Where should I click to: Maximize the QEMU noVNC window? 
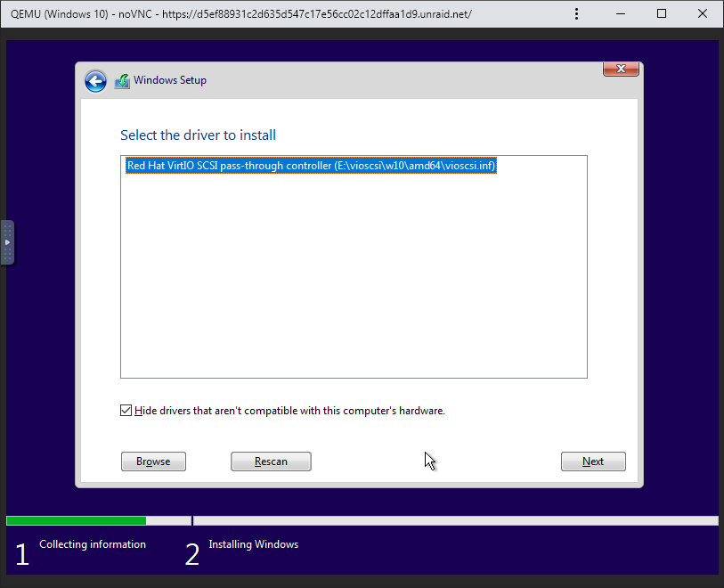pos(661,14)
